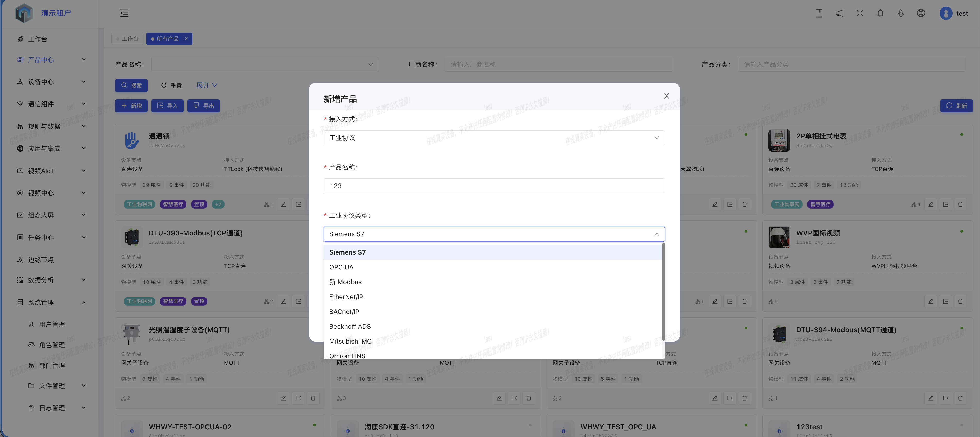The image size is (980, 437).
Task: Switch to the 工作台 tab
Action: [x=127, y=39]
